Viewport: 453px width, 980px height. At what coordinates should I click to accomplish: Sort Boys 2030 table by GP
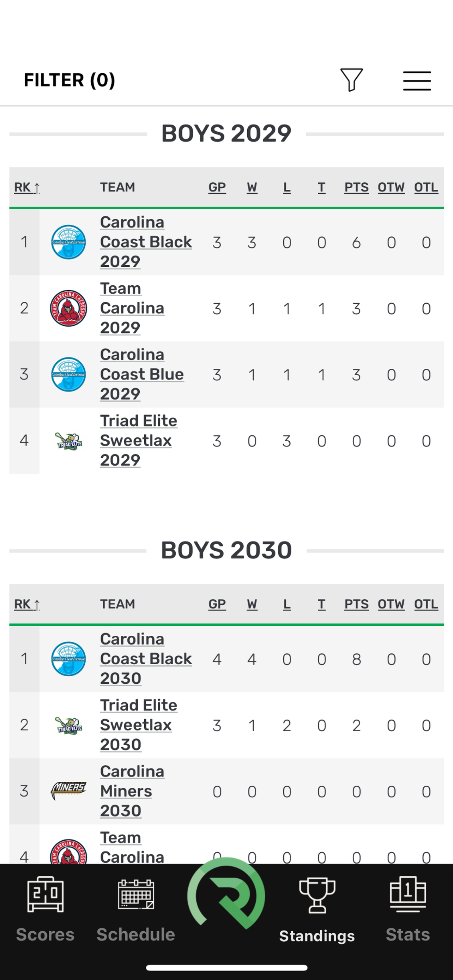point(217,604)
